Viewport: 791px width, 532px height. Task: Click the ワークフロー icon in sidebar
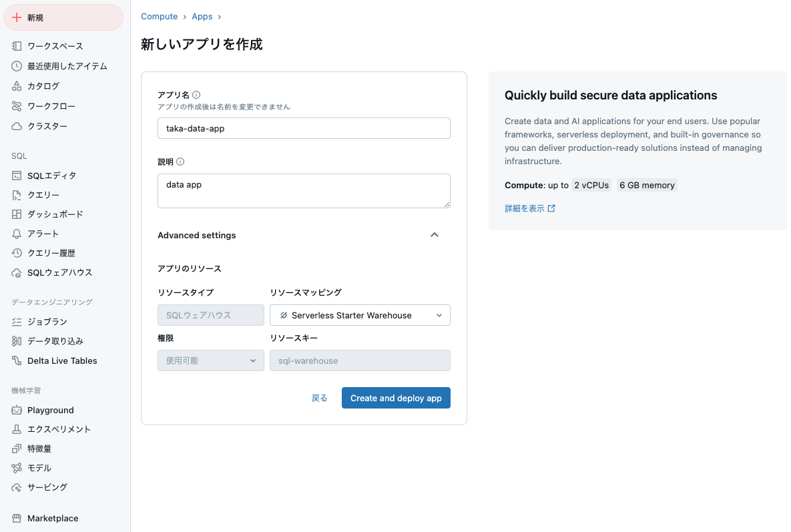(17, 106)
